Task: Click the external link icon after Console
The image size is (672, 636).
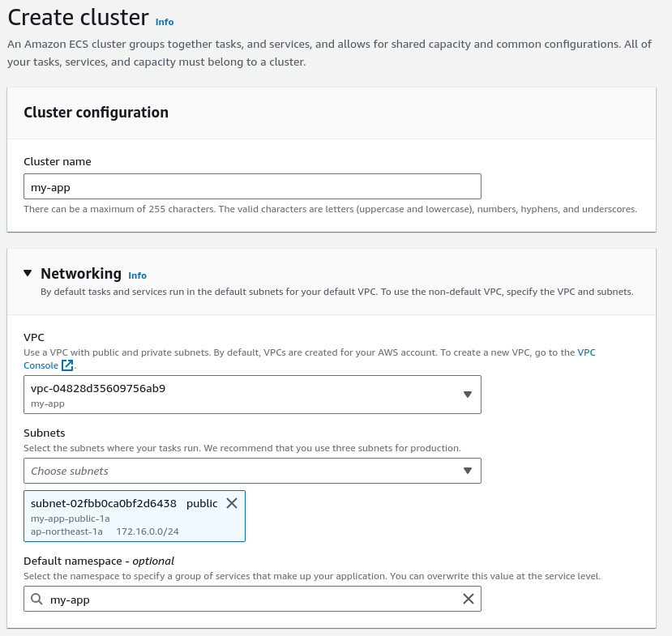Action: pos(67,365)
